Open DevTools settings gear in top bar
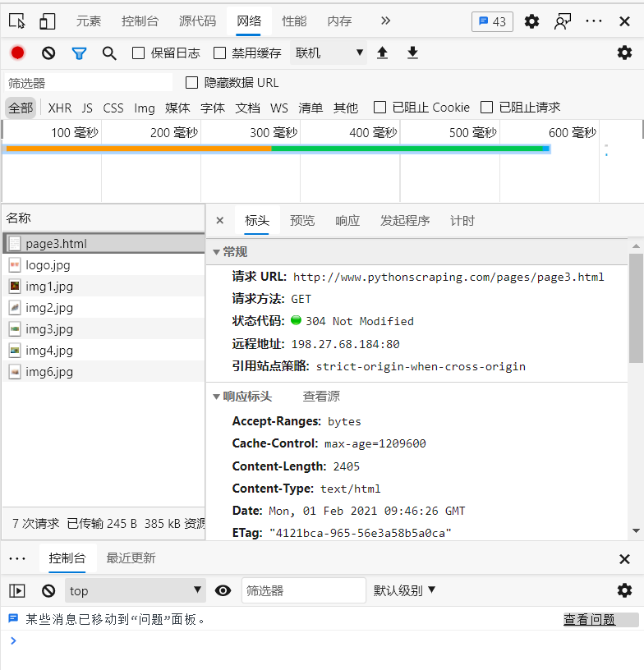The image size is (644, 670). pos(531,21)
